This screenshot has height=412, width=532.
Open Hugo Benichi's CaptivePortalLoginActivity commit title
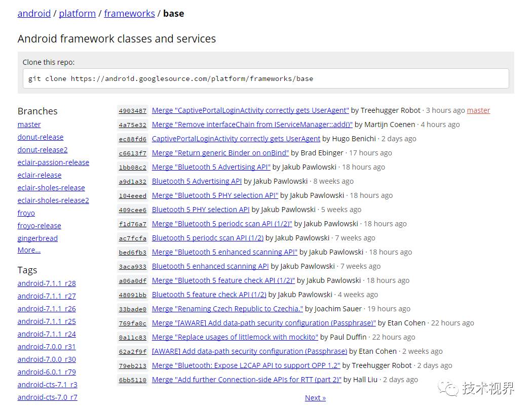point(236,139)
